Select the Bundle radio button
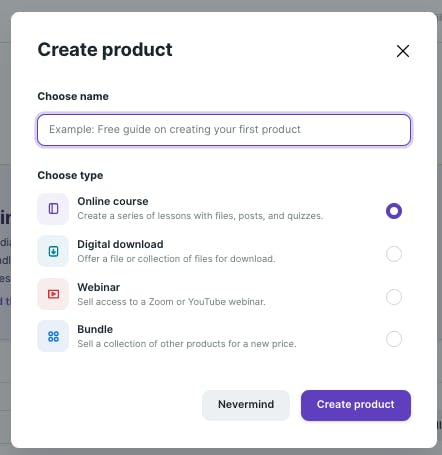This screenshot has width=442, height=455. click(394, 339)
